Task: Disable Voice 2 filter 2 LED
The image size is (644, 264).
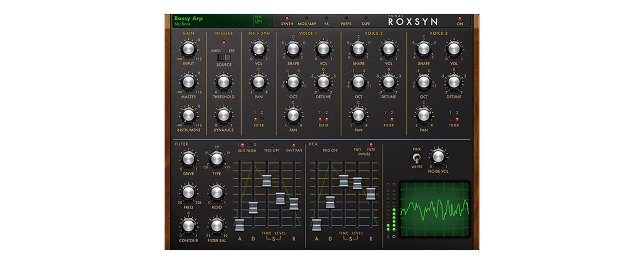Action: point(392,119)
